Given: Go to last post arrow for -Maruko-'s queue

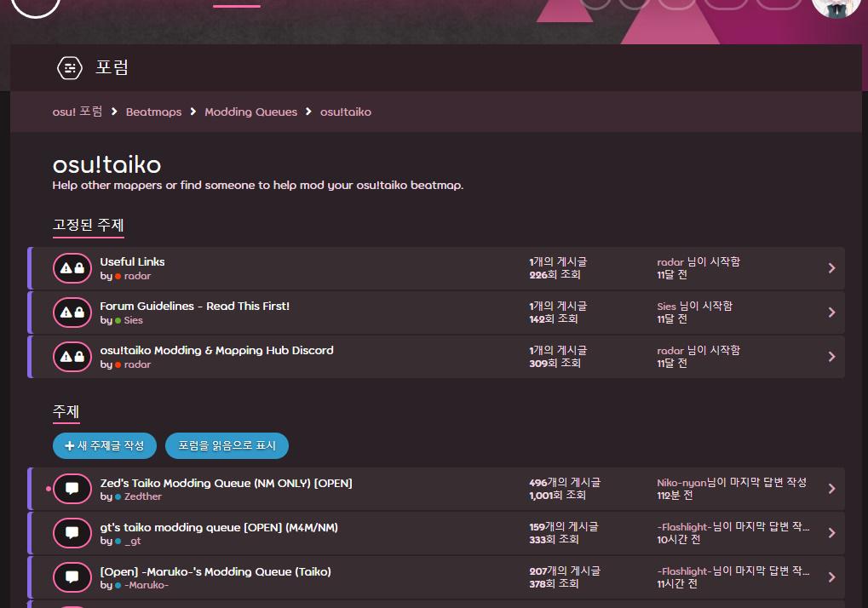Looking at the screenshot, I should coord(831,577).
